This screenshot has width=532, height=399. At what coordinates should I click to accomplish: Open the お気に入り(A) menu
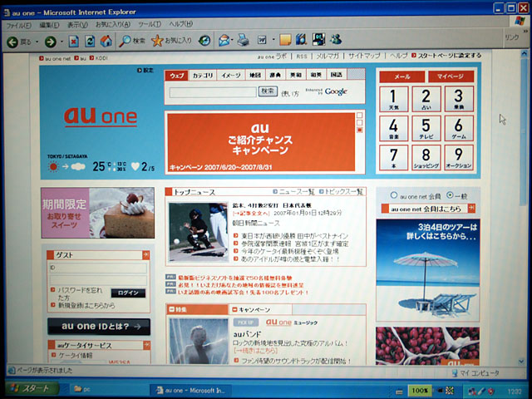113,24
